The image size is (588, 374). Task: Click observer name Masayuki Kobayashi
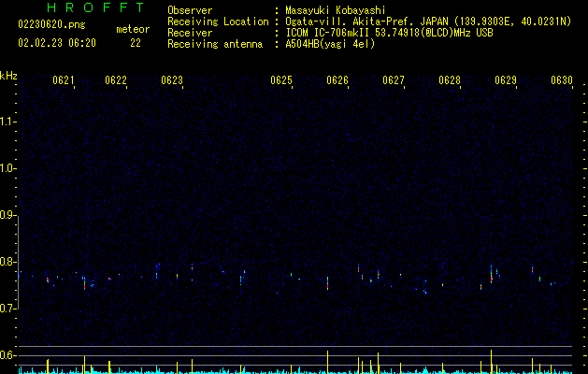(335, 10)
